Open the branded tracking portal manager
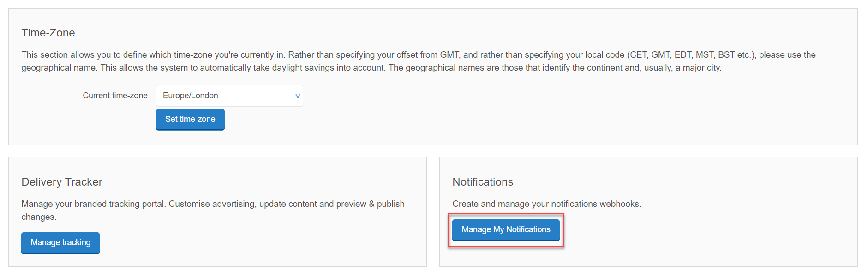868x277 pixels. point(60,242)
